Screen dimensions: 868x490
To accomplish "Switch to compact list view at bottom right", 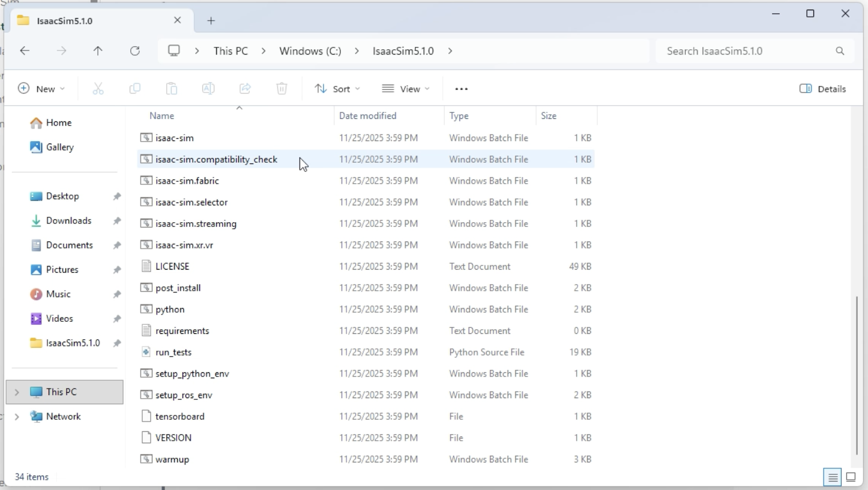I will click(832, 477).
